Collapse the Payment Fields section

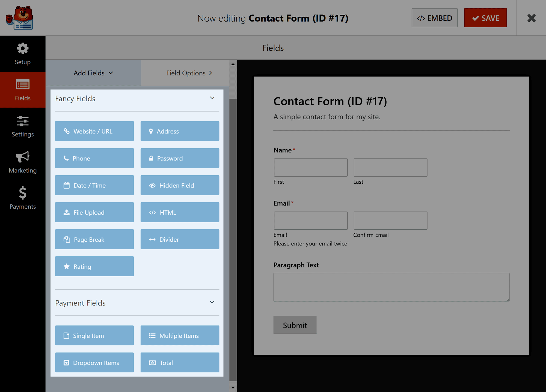tap(212, 302)
